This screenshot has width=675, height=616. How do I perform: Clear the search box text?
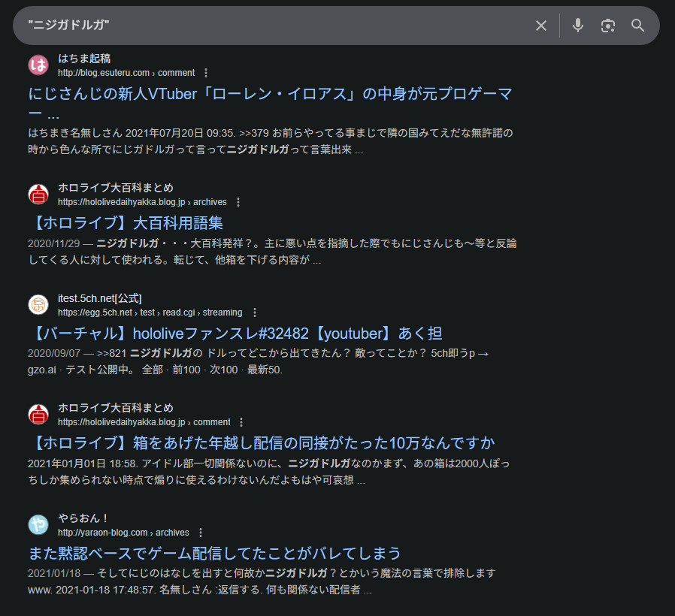click(540, 26)
